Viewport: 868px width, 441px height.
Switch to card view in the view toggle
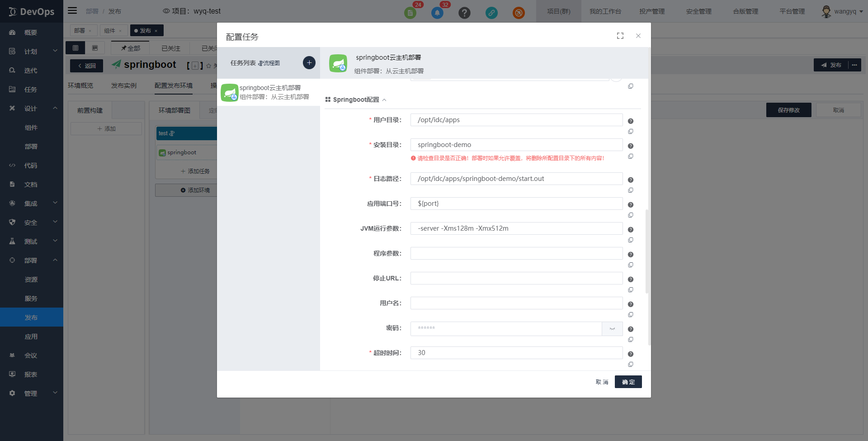(x=95, y=47)
